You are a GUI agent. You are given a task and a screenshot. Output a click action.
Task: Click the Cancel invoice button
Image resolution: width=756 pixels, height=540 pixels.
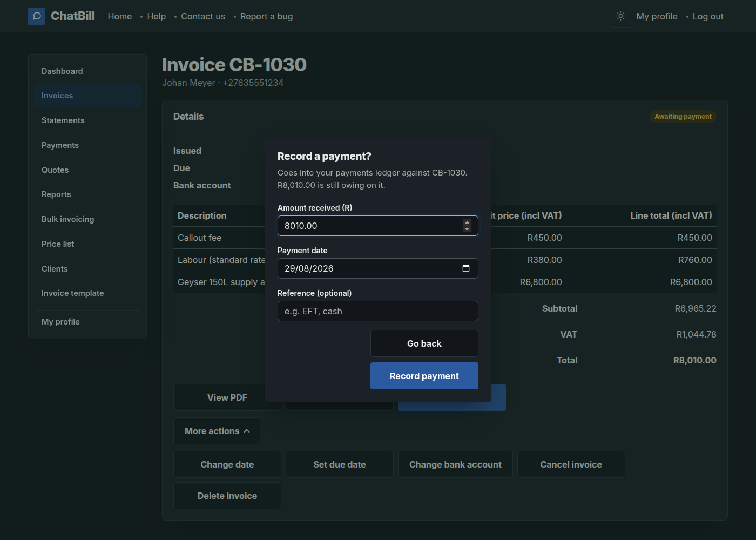point(571,464)
